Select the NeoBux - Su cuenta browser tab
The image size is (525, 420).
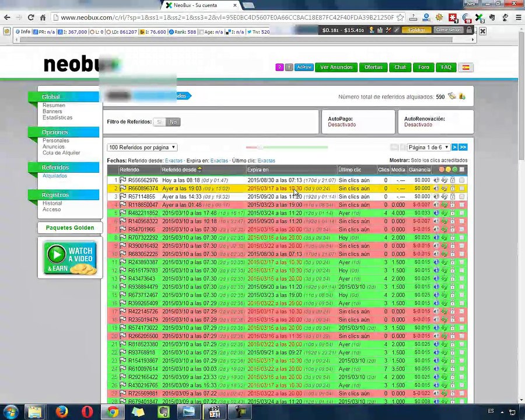tap(201, 5)
